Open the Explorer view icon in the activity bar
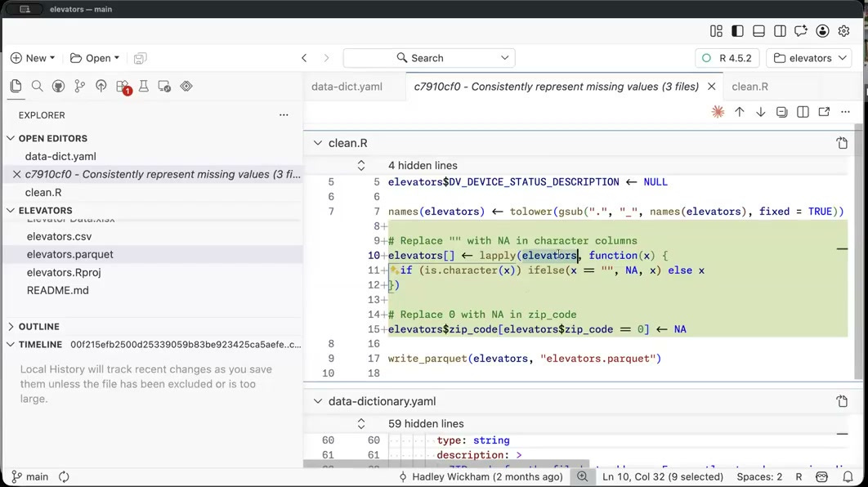 16,86
